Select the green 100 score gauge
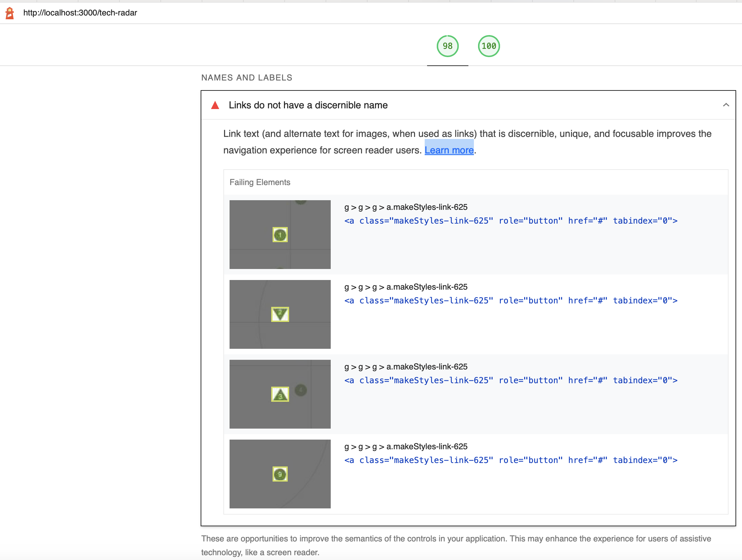742x560 pixels. tap(488, 45)
